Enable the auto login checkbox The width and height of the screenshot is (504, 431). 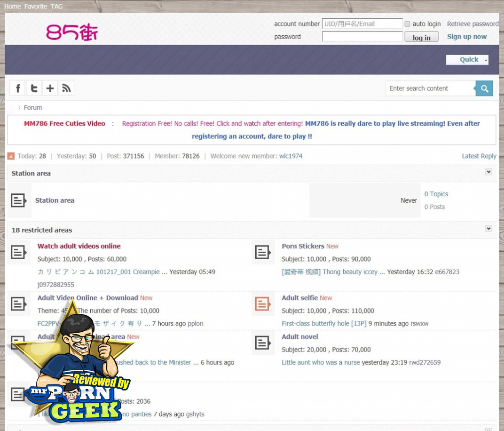click(x=408, y=24)
